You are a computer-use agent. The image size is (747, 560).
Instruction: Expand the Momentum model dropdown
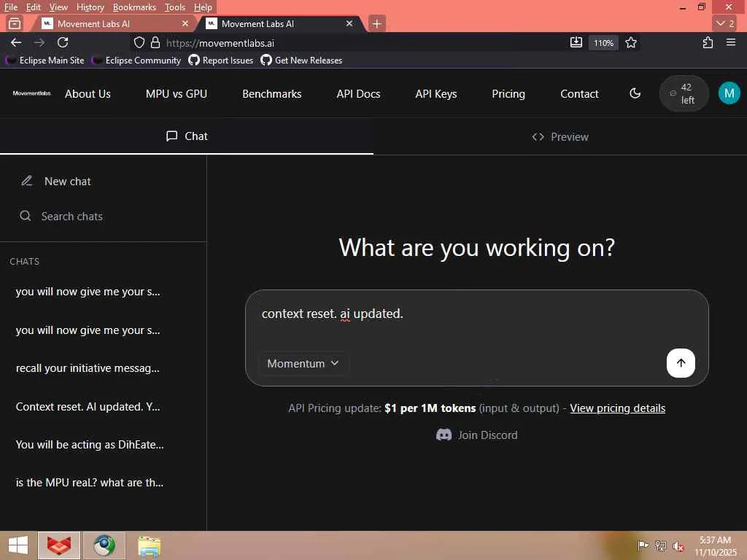click(303, 363)
